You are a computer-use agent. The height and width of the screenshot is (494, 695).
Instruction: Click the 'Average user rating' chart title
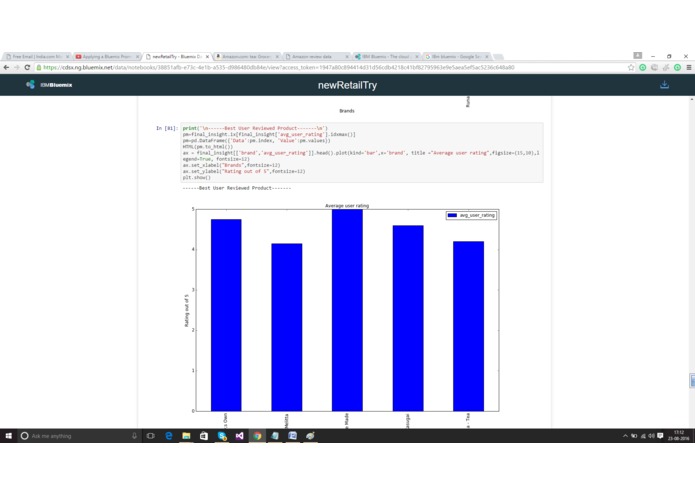coord(347,206)
